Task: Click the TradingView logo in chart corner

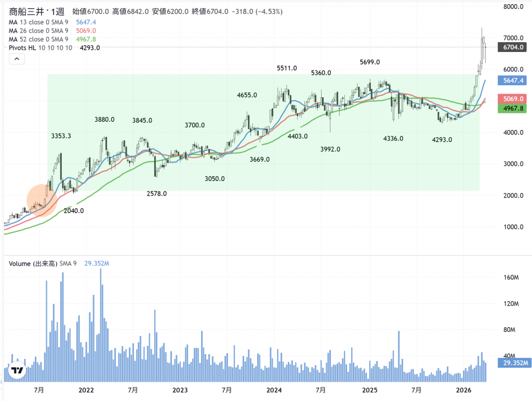Action: click(18, 370)
